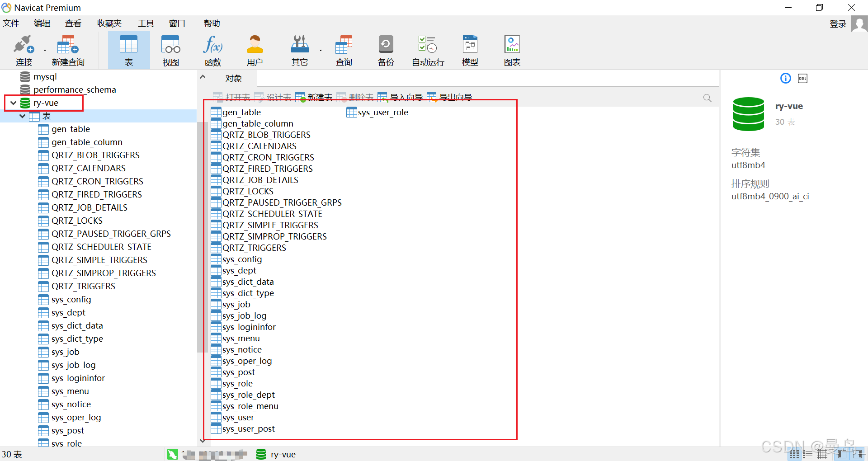Open the 模型 (Model) tool
Screen dimensions: 868x461
pyautogui.click(x=470, y=50)
